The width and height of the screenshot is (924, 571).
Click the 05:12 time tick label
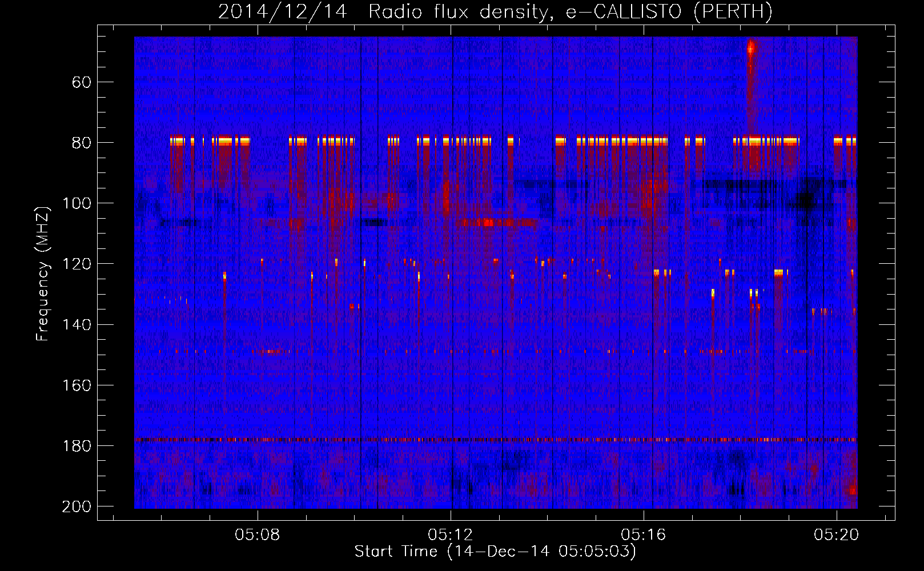click(x=451, y=535)
